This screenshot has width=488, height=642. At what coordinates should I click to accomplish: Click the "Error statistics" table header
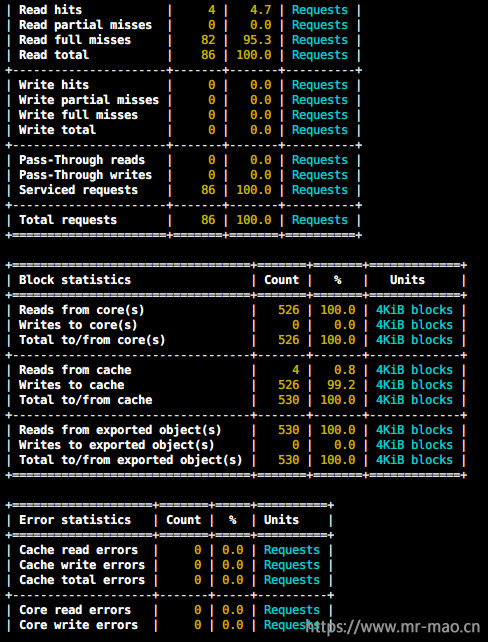[x=75, y=520]
